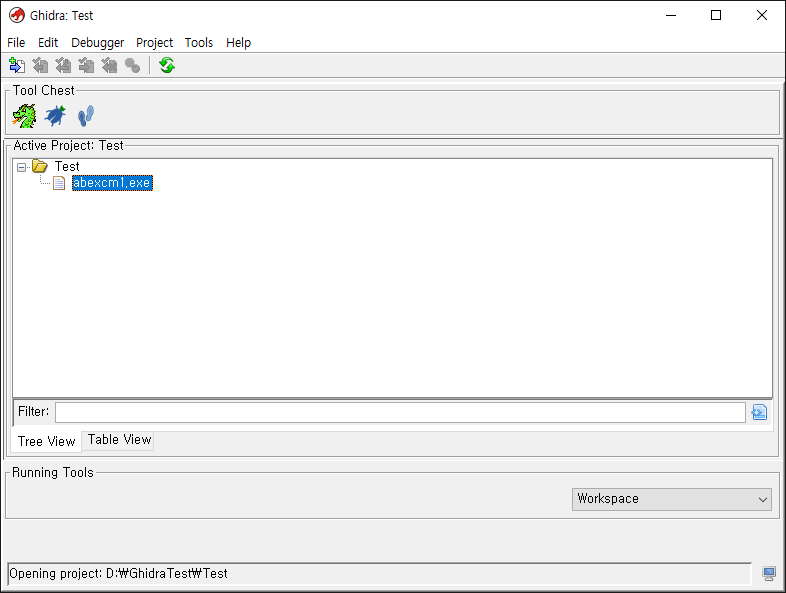Click the Update checked-out file toolbar icon
This screenshot has height=593, width=786.
(63, 65)
